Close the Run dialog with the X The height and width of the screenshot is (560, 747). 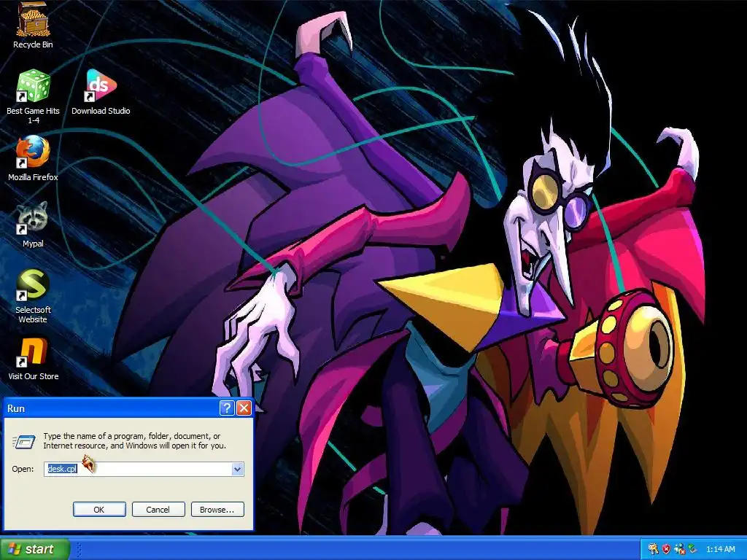[x=244, y=408]
